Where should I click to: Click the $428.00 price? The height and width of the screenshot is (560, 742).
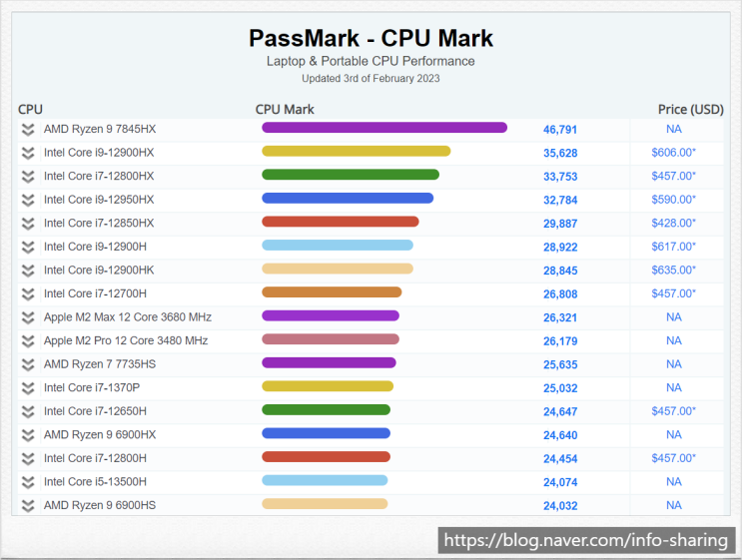click(673, 223)
